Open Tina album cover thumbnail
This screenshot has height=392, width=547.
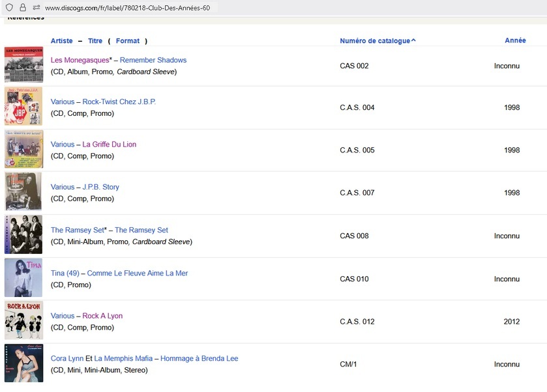coord(23,277)
